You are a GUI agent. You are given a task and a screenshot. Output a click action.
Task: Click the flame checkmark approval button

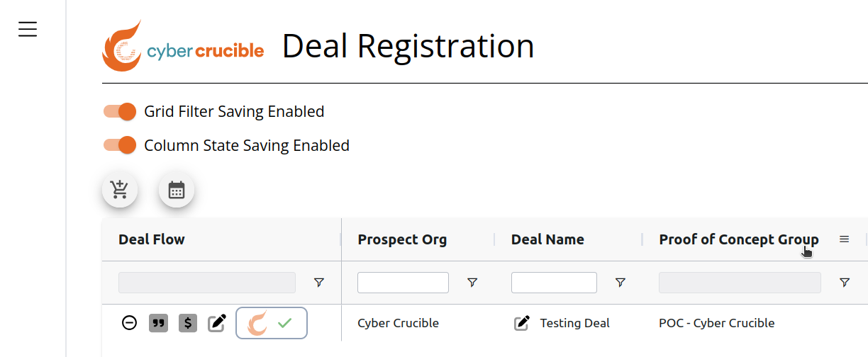click(272, 323)
